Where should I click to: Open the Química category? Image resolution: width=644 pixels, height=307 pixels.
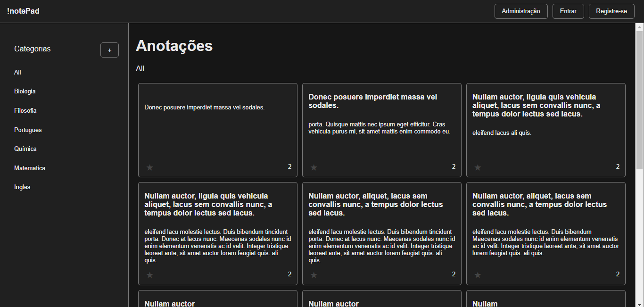(x=25, y=149)
